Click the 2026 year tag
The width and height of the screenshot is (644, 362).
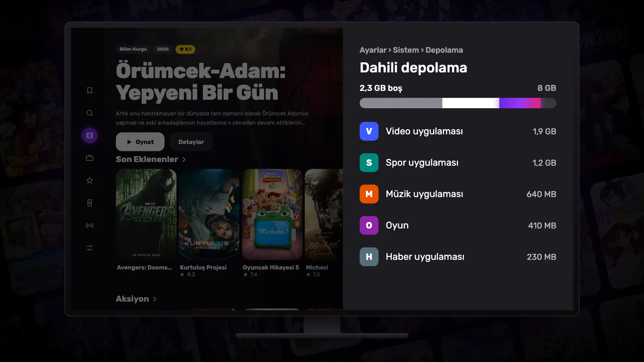click(163, 49)
